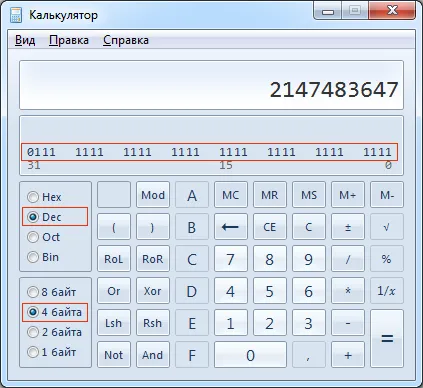Screen dimensions: 423x388
Task: Click the plus-minus sign button
Action: pos(348,227)
